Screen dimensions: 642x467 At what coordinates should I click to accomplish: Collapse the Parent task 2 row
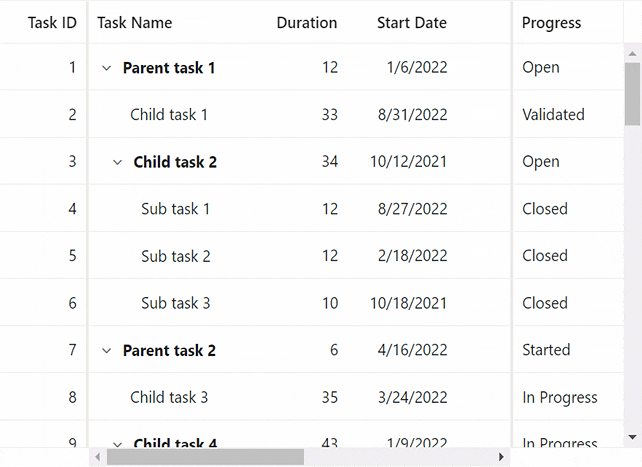106,351
